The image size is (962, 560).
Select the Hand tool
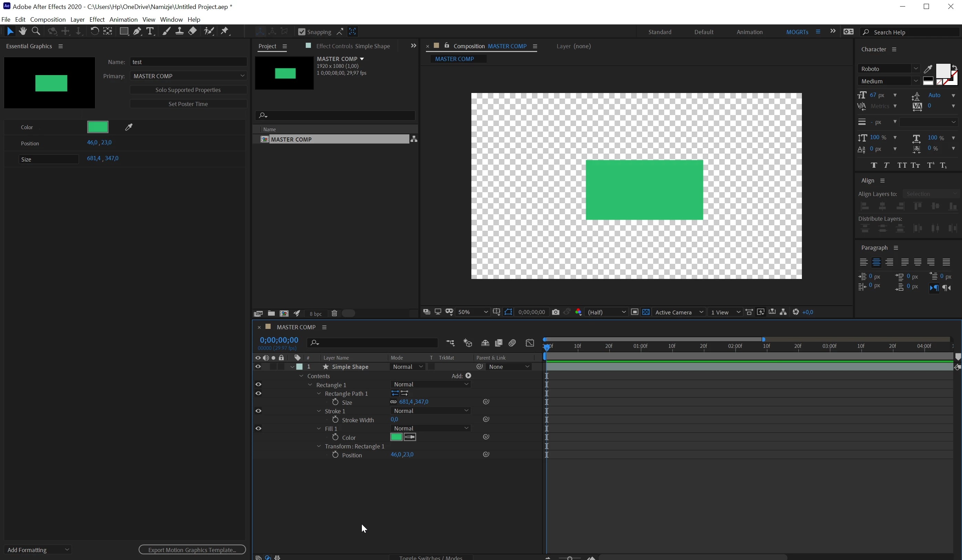coord(23,31)
